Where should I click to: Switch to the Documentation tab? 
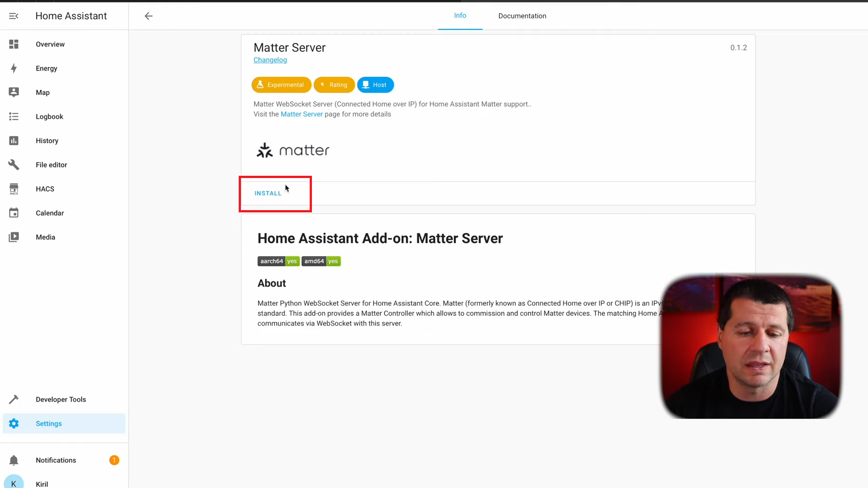522,15
